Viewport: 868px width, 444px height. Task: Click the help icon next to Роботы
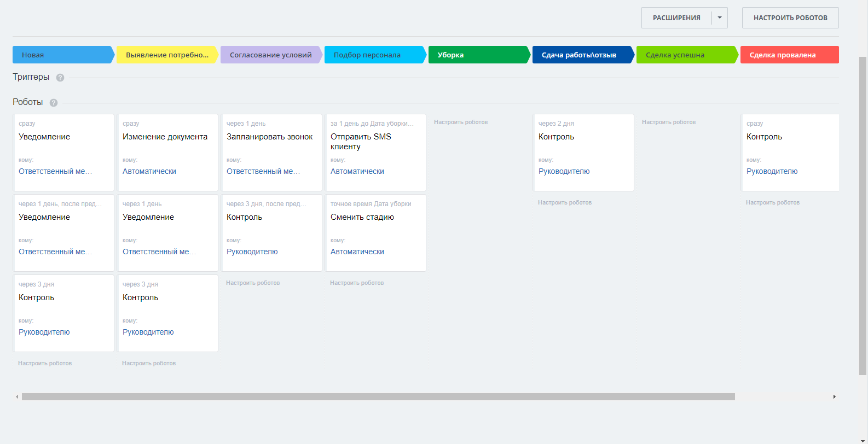[54, 103]
